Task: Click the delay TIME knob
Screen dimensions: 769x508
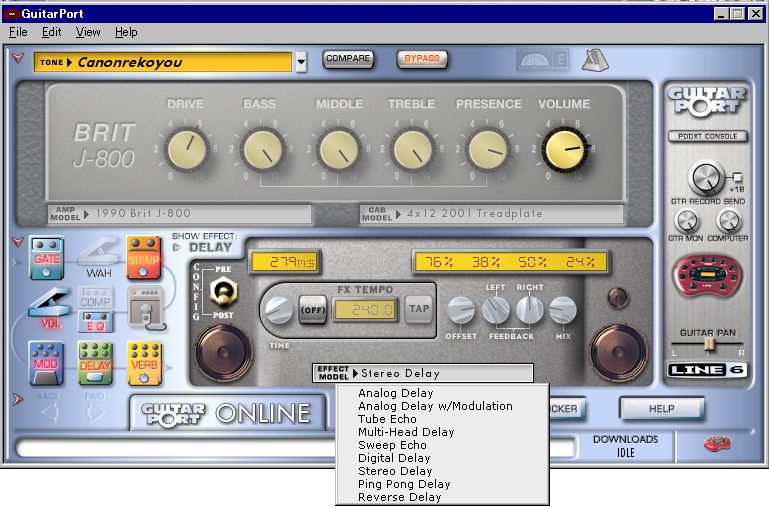Action: pyautogui.click(x=279, y=310)
